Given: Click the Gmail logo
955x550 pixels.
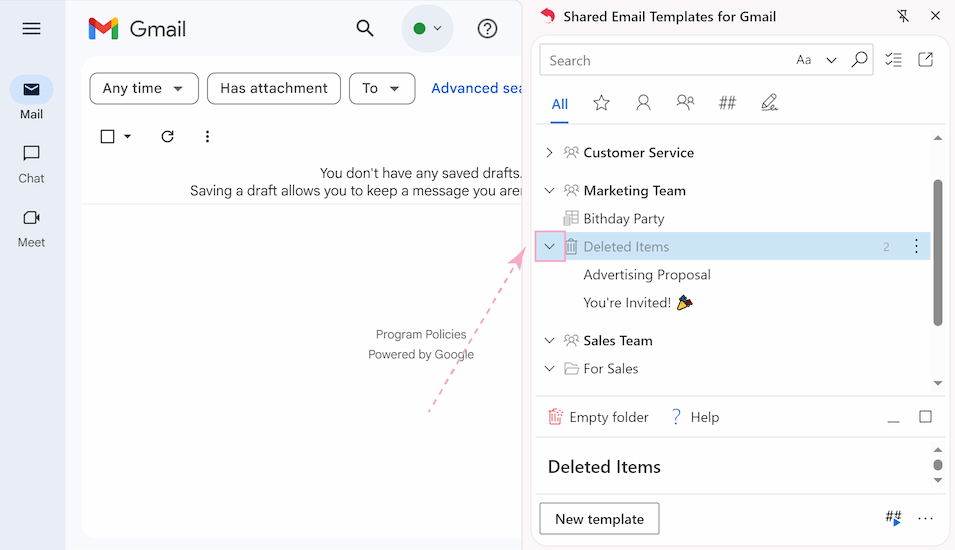Looking at the screenshot, I should point(137,29).
